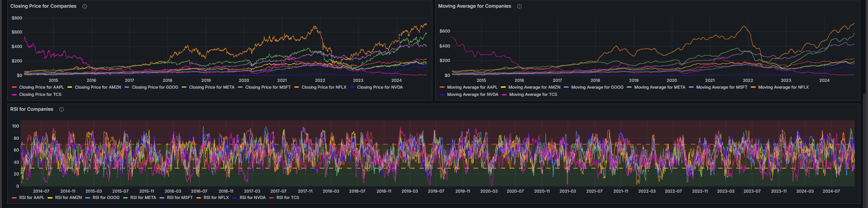This screenshot has width=868, height=208.
Task: Select Moving Average for AMZN legend entry
Action: tap(534, 87)
